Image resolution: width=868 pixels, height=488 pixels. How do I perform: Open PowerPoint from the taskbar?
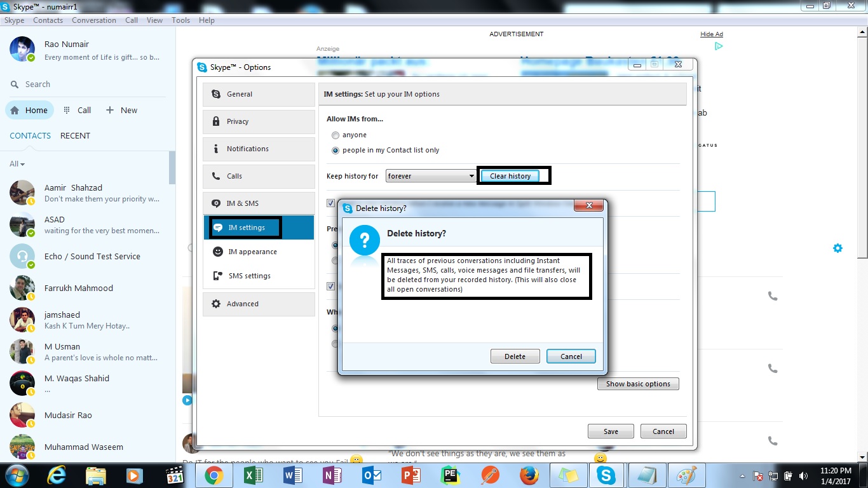click(411, 475)
